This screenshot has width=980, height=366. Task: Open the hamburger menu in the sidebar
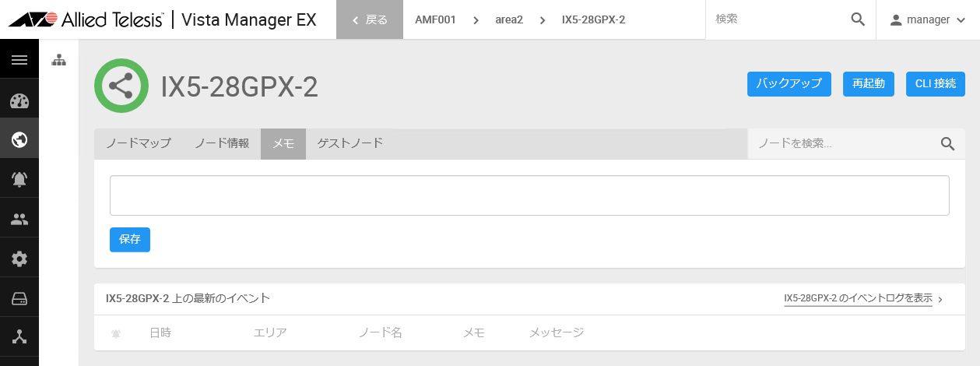pyautogui.click(x=19, y=59)
